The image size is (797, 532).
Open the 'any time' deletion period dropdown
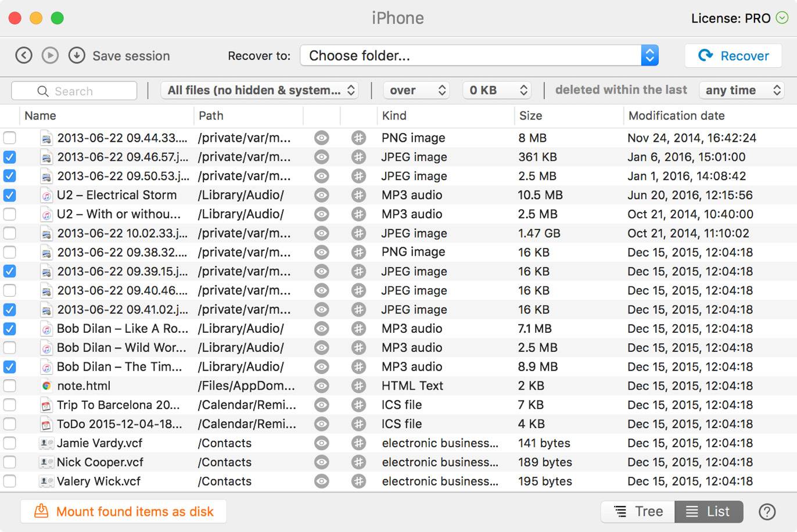pos(741,90)
